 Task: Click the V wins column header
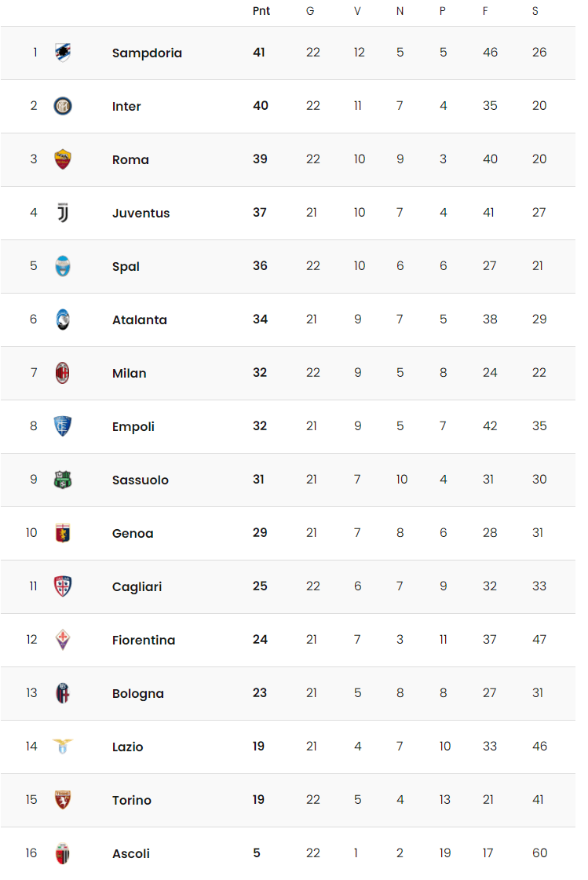coord(357,11)
